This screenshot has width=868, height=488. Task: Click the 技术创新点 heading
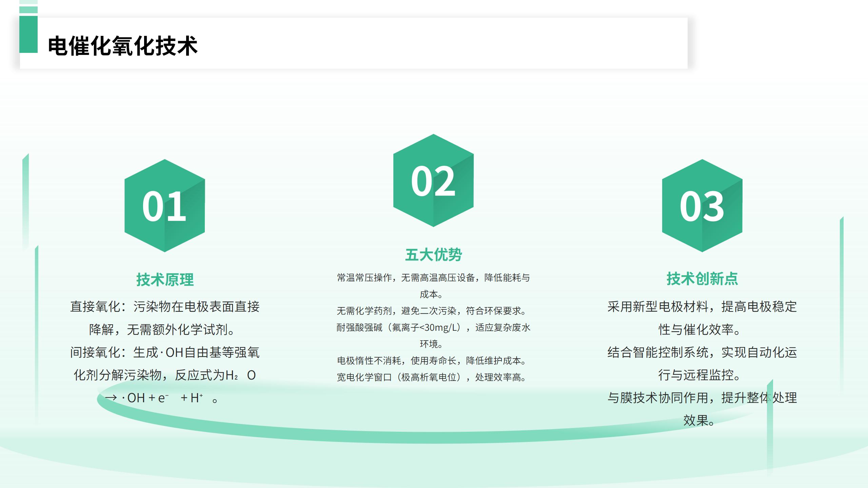[x=702, y=279]
